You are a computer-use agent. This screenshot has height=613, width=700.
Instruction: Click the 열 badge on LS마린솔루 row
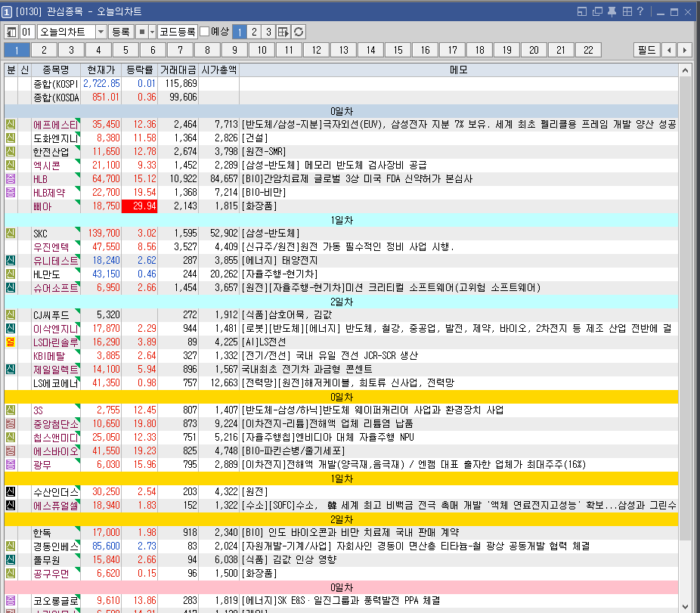(11, 342)
